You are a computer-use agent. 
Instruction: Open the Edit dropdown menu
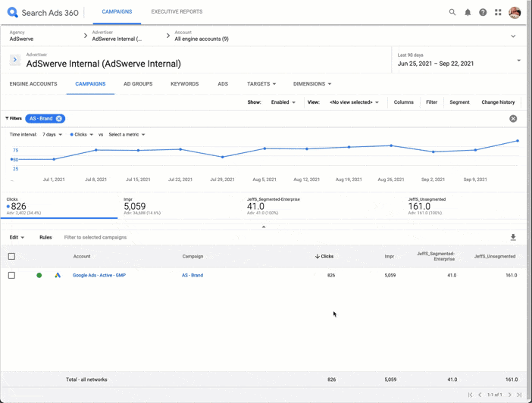pyautogui.click(x=17, y=237)
